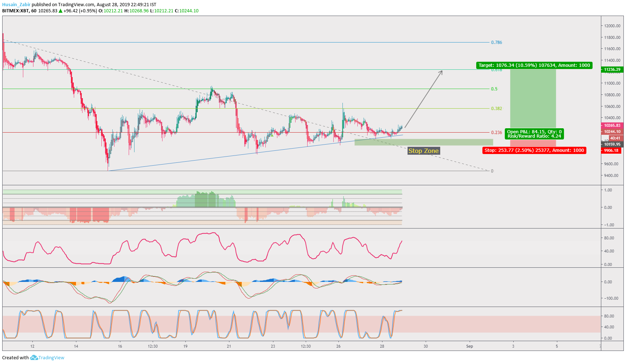Click the dark 10159.95 price tag
The height and width of the screenshot is (364, 626).
(612, 144)
